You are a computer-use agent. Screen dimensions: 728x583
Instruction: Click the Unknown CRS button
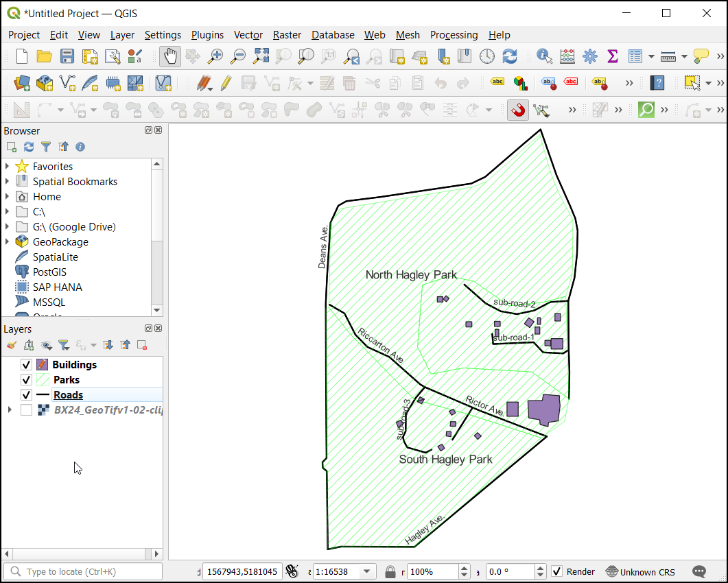[x=640, y=572]
